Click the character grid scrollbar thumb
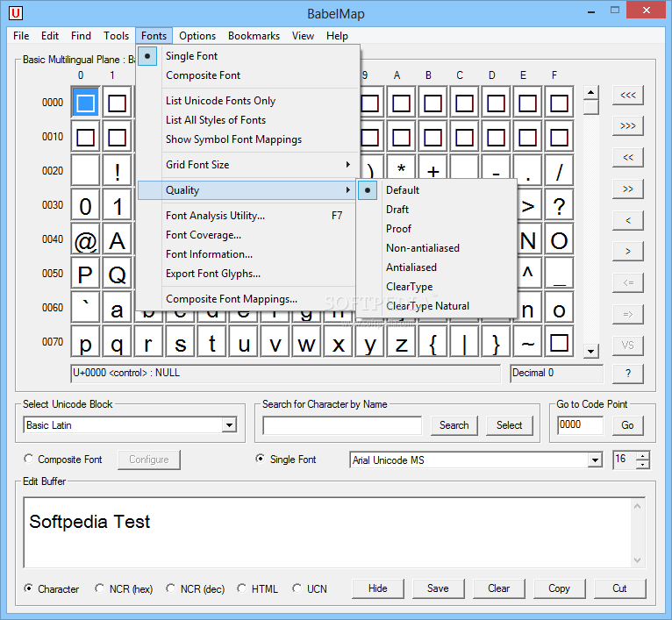672x620 pixels. coord(591,107)
